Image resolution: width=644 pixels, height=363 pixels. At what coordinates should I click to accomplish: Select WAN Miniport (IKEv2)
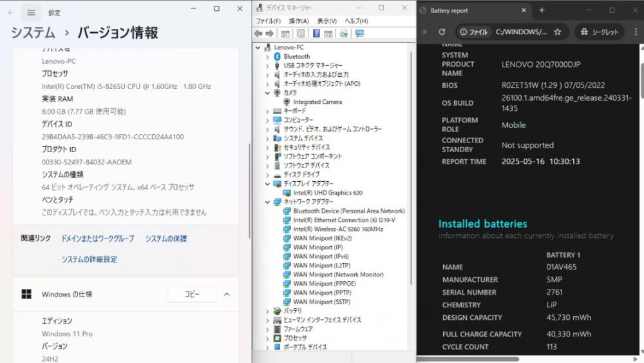pos(323,238)
